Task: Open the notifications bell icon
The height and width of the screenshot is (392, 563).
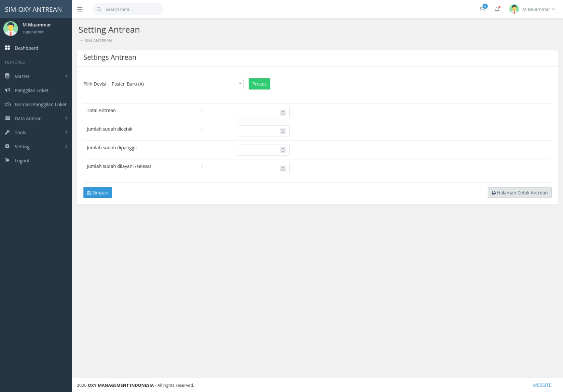Action: pos(497,9)
